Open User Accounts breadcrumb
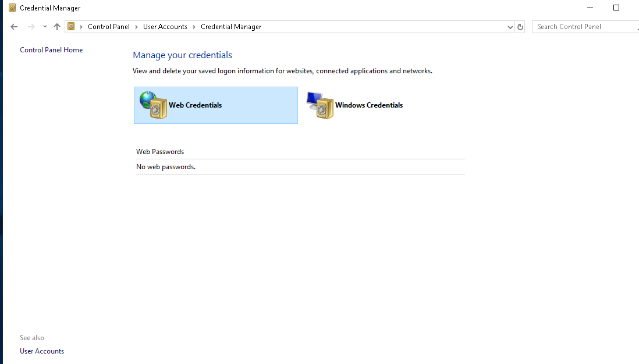639x364 pixels. pyautogui.click(x=165, y=27)
